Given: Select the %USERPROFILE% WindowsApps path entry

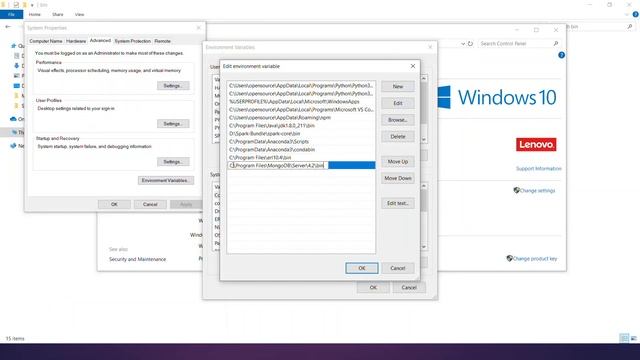Looking at the screenshot, I should point(301,102).
